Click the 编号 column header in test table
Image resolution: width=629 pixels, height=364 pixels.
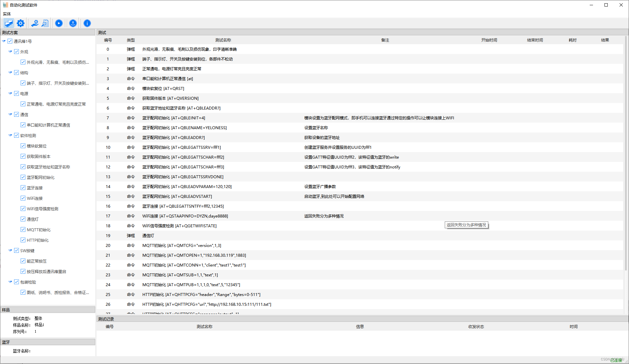[108, 40]
